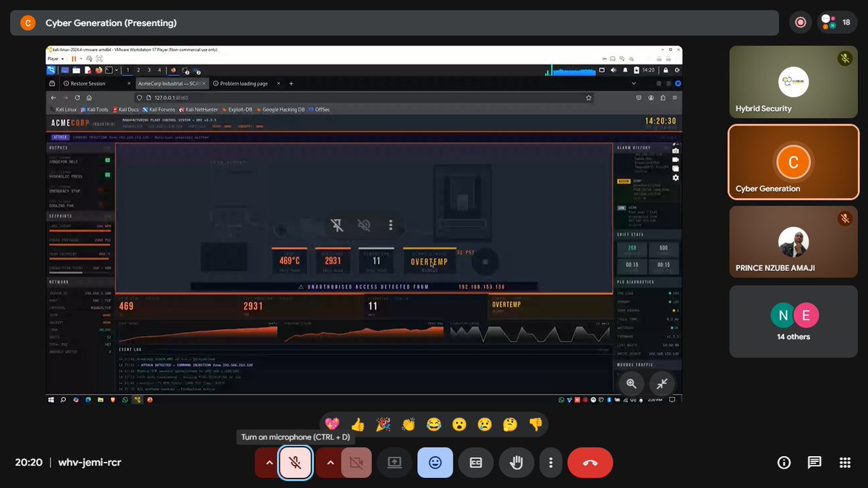868x488 pixels.
Task: Select the Cyber Generation participant tile
Action: (793, 162)
